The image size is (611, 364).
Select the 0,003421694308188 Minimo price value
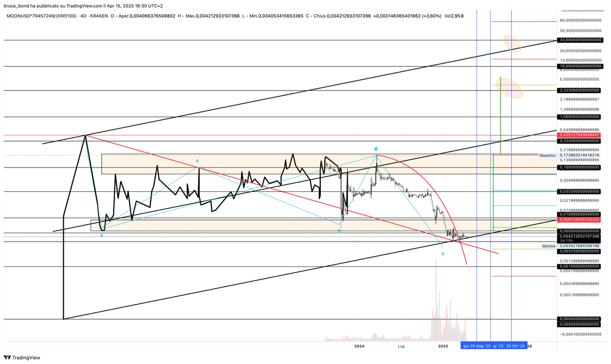click(x=580, y=246)
